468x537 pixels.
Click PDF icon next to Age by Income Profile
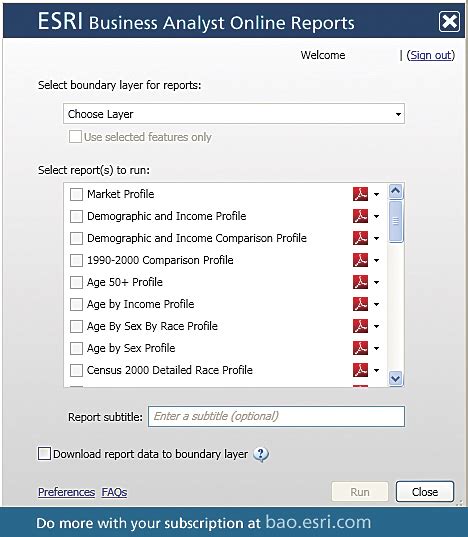coord(360,304)
